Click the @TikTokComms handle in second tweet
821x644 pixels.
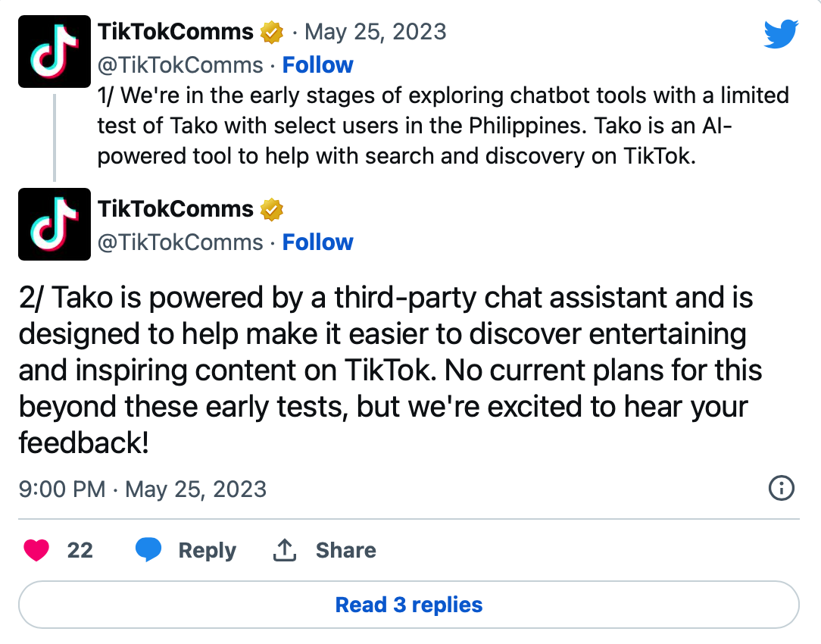tap(180, 242)
